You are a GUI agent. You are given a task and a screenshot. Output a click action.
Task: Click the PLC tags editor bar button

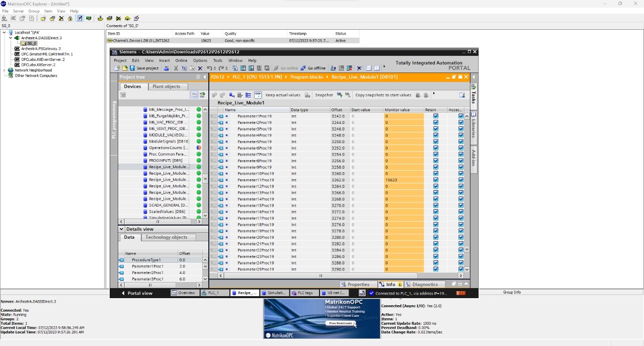click(305, 293)
